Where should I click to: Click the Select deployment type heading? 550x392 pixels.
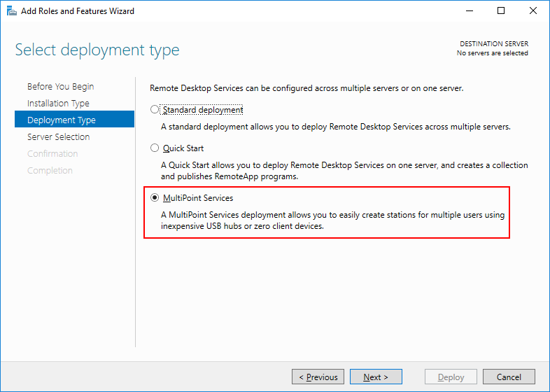click(x=97, y=50)
